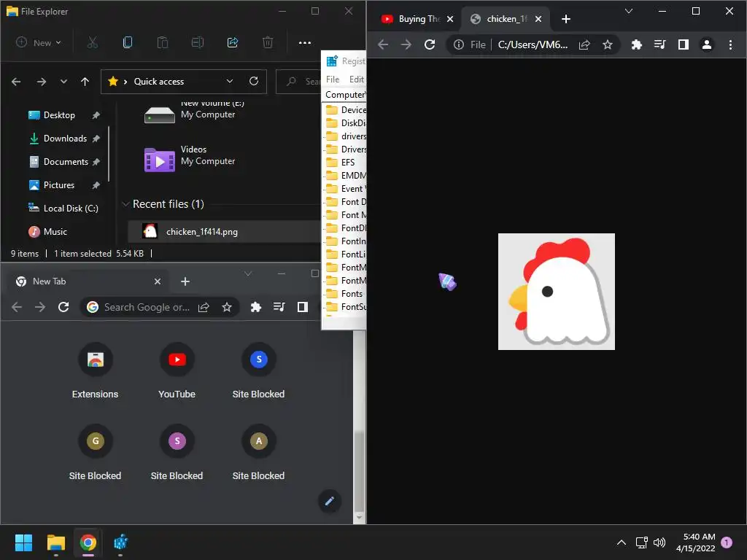Select the Fonts key in Registry Editor

(x=352, y=294)
